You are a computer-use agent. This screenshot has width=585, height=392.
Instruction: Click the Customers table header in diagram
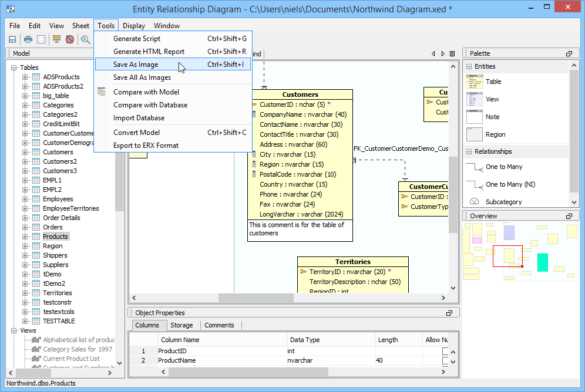point(300,94)
